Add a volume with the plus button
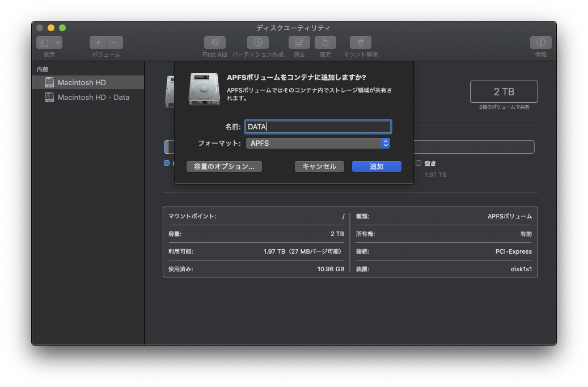 98,43
